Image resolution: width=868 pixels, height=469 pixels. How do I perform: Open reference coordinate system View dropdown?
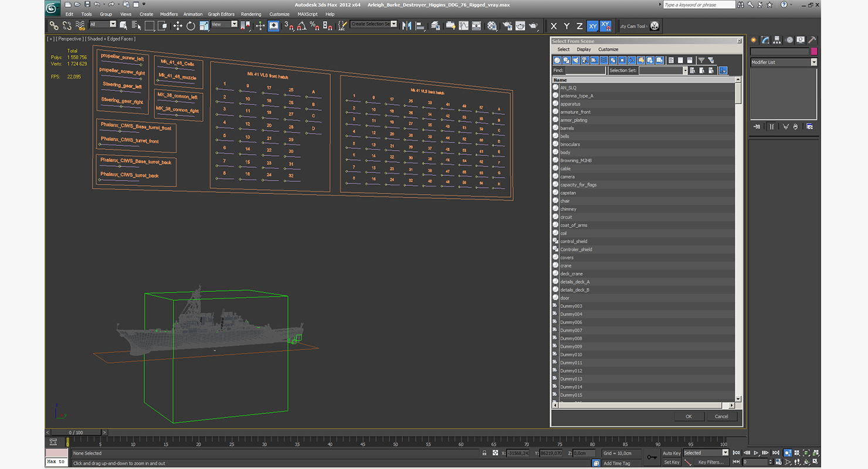pyautogui.click(x=224, y=24)
